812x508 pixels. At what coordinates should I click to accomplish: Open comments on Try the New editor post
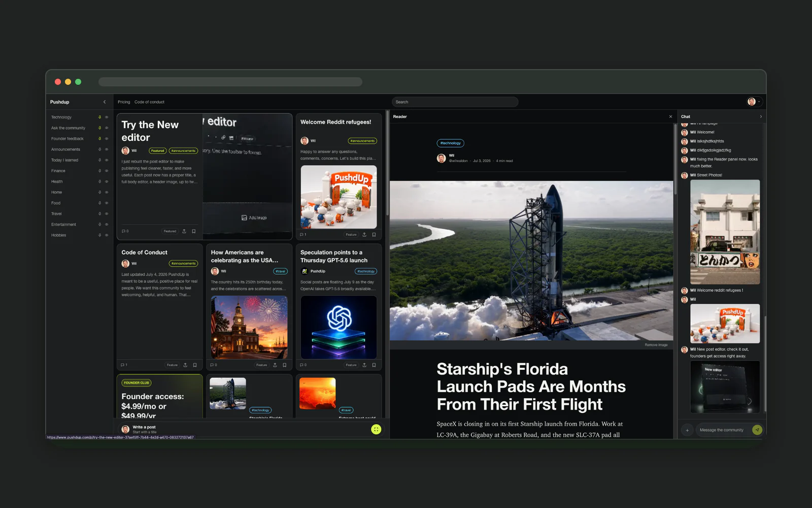125,231
